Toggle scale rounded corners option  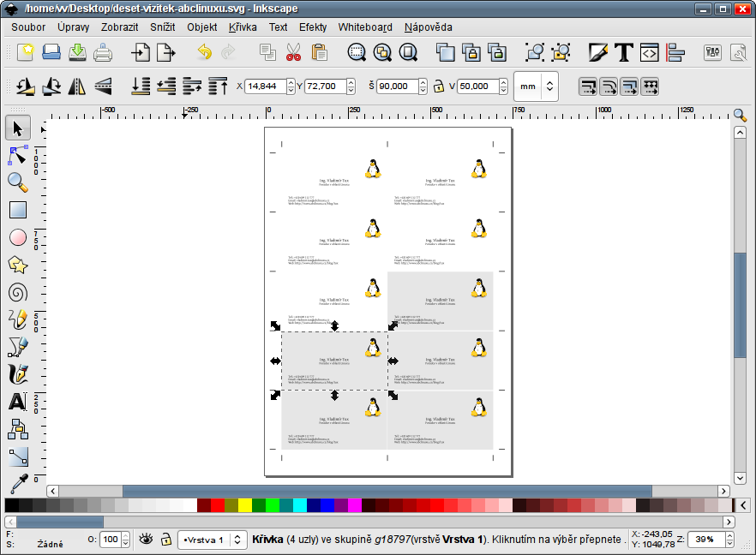609,87
